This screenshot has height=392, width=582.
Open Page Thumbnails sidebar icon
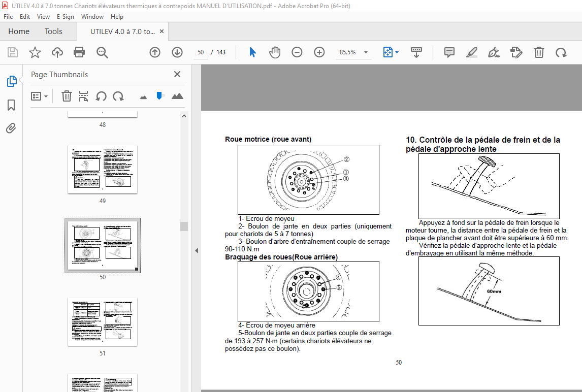pyautogui.click(x=12, y=81)
